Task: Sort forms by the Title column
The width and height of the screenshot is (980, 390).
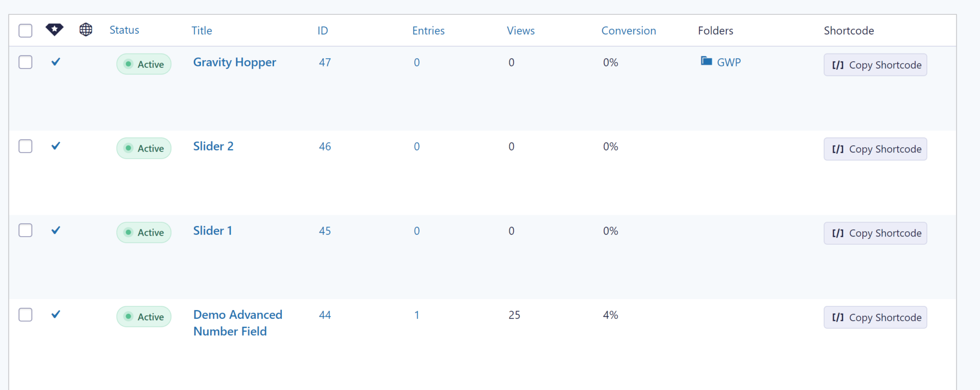Action: tap(201, 30)
